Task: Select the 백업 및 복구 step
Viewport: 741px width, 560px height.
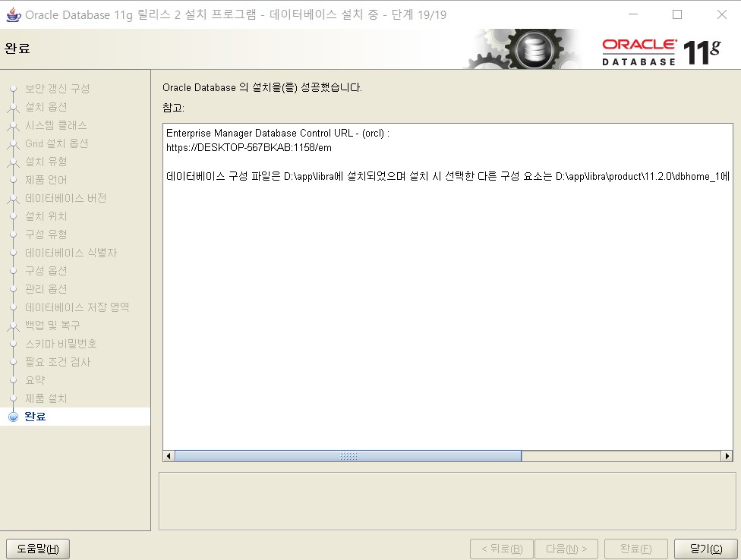Action: coord(52,326)
